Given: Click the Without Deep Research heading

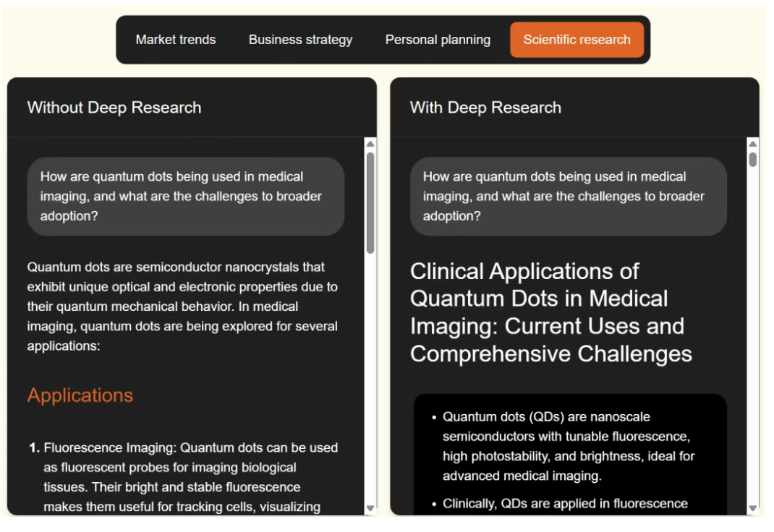Looking at the screenshot, I should (114, 108).
